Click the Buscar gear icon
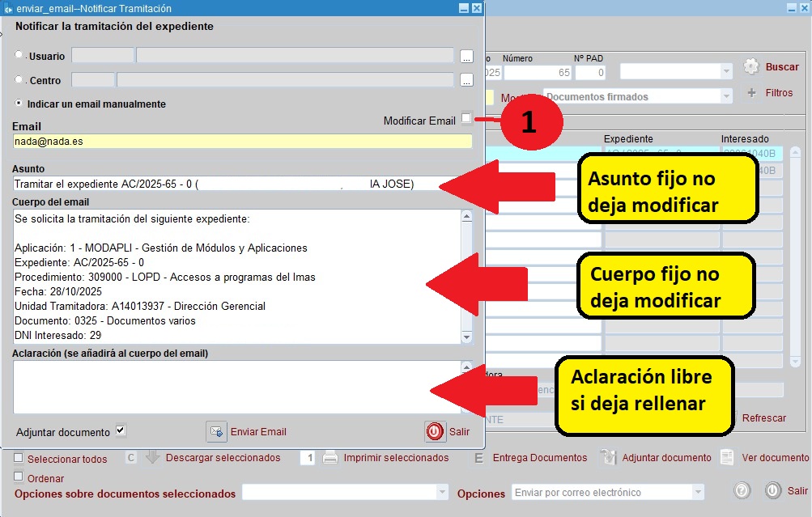 coord(751,67)
